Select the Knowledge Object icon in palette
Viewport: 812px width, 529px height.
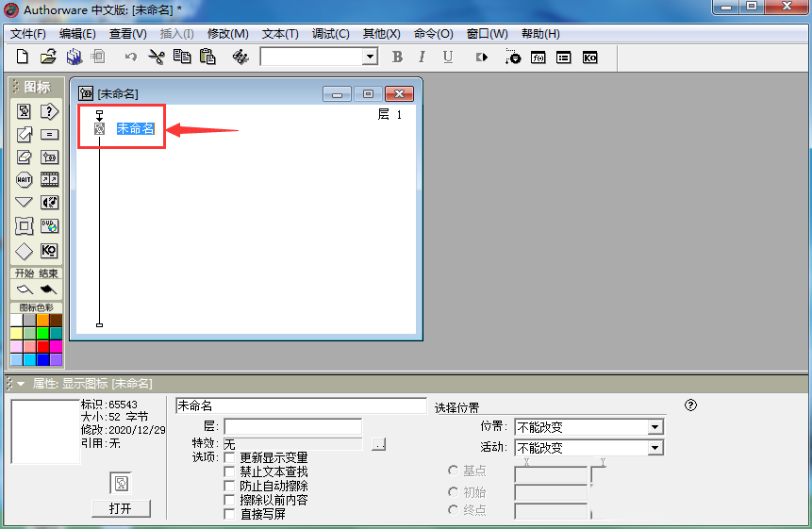coord(49,251)
